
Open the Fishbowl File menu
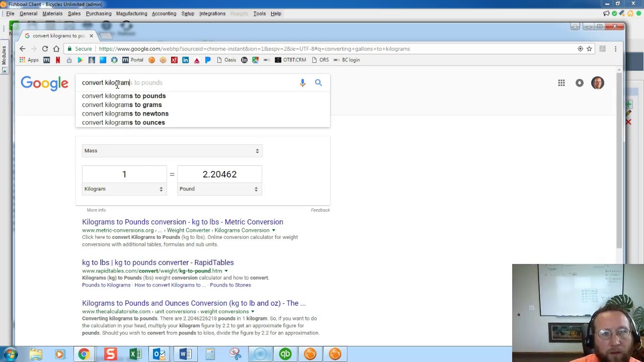click(10, 14)
